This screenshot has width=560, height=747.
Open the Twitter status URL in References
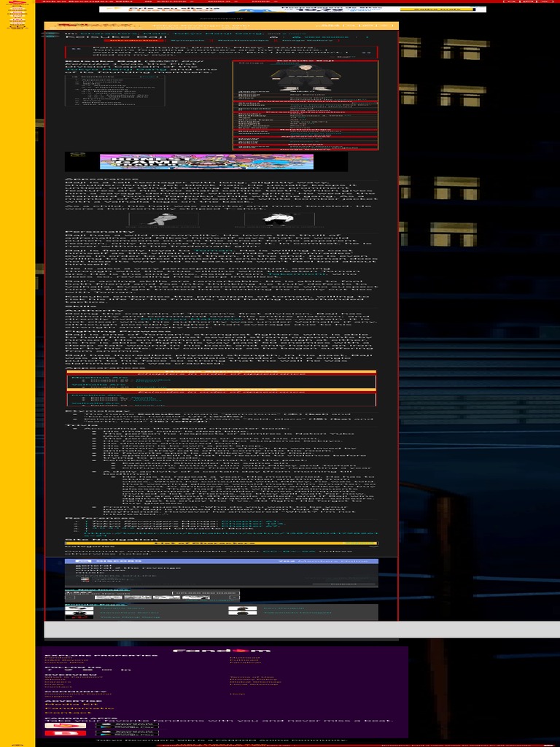point(230,533)
